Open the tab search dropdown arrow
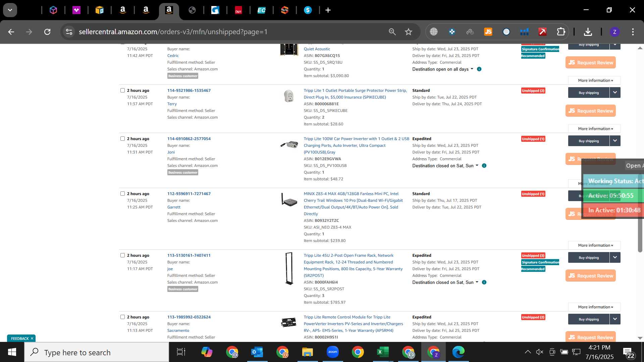The width and height of the screenshot is (644, 362). [x=10, y=10]
